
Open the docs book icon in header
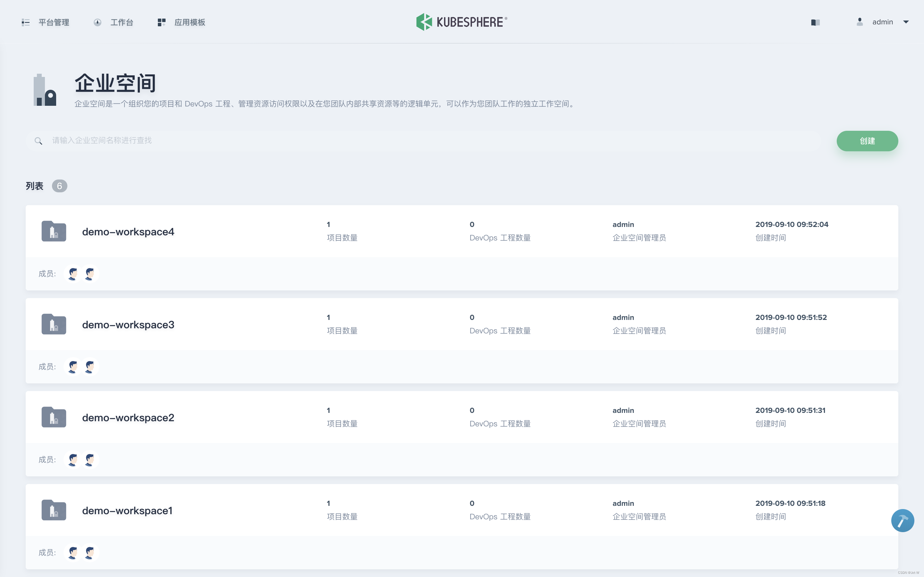pos(815,22)
